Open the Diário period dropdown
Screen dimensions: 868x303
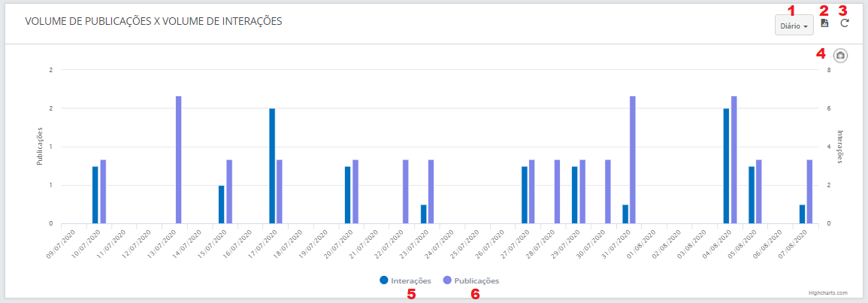pos(794,26)
